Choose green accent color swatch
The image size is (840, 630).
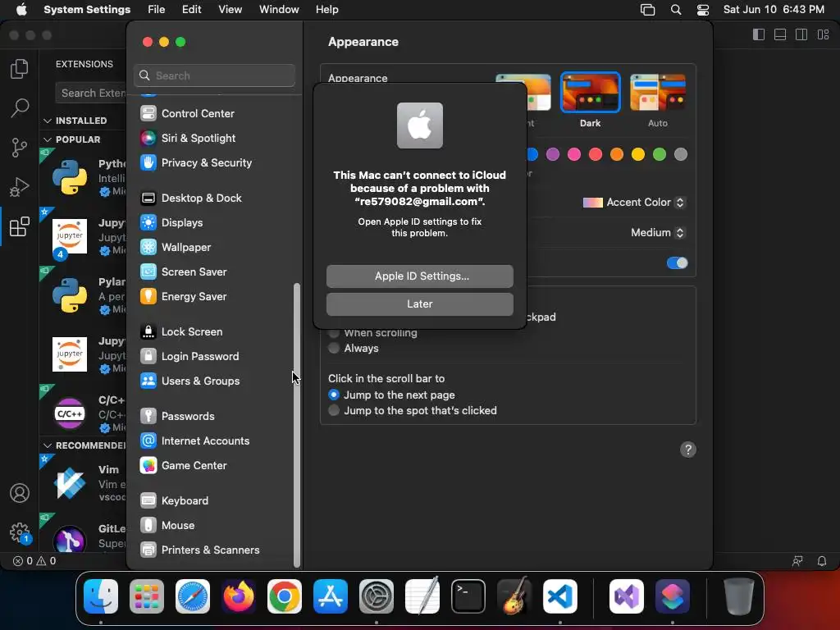point(660,155)
